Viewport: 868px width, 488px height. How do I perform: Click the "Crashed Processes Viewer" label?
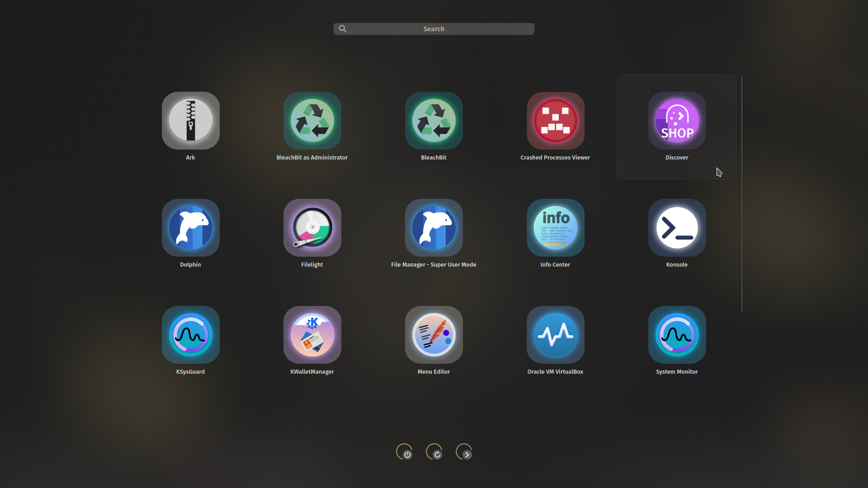(x=555, y=158)
